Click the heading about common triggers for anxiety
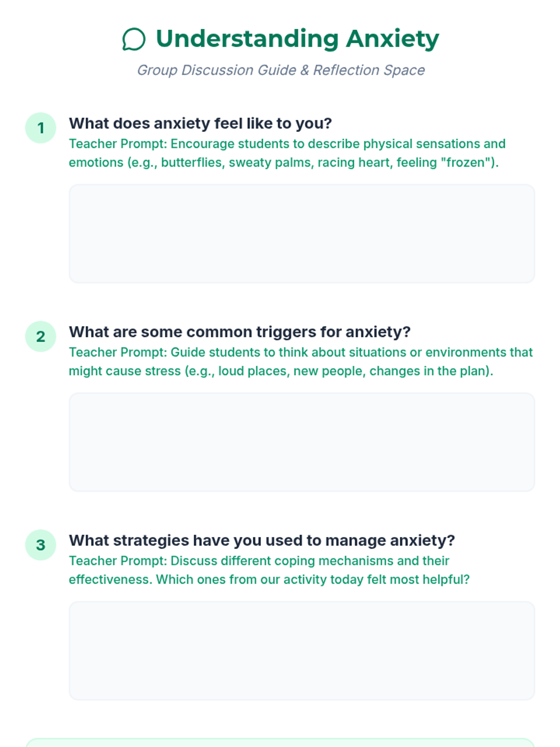This screenshot has width=560, height=747. (x=239, y=332)
